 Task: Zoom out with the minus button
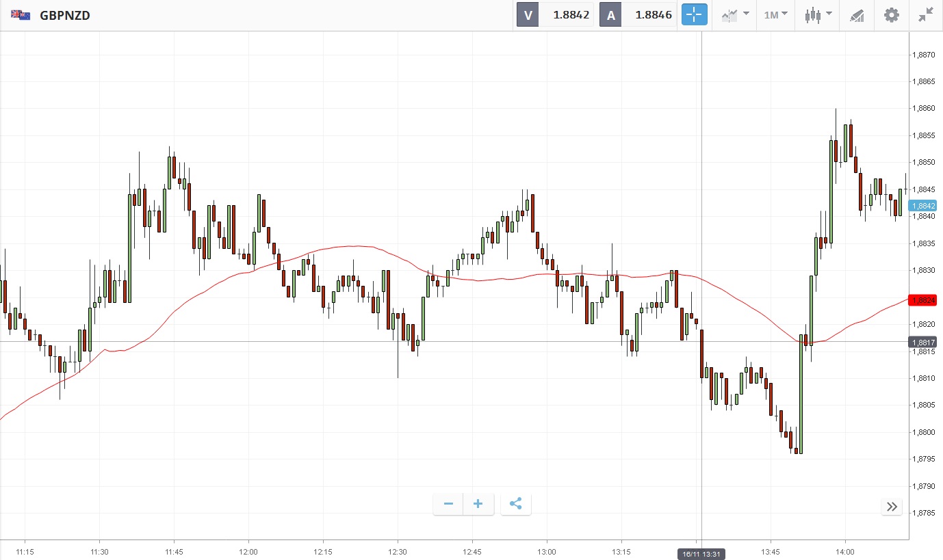(x=448, y=505)
